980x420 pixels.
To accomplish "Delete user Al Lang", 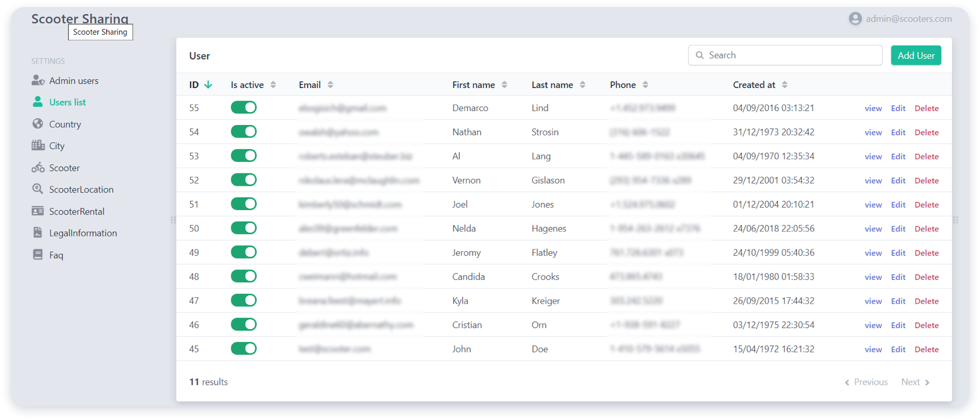I will point(927,156).
